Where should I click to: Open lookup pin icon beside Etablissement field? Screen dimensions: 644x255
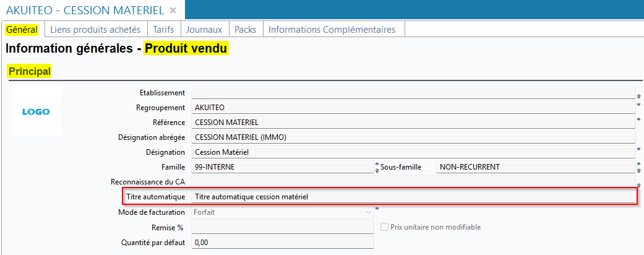pyautogui.click(x=638, y=96)
